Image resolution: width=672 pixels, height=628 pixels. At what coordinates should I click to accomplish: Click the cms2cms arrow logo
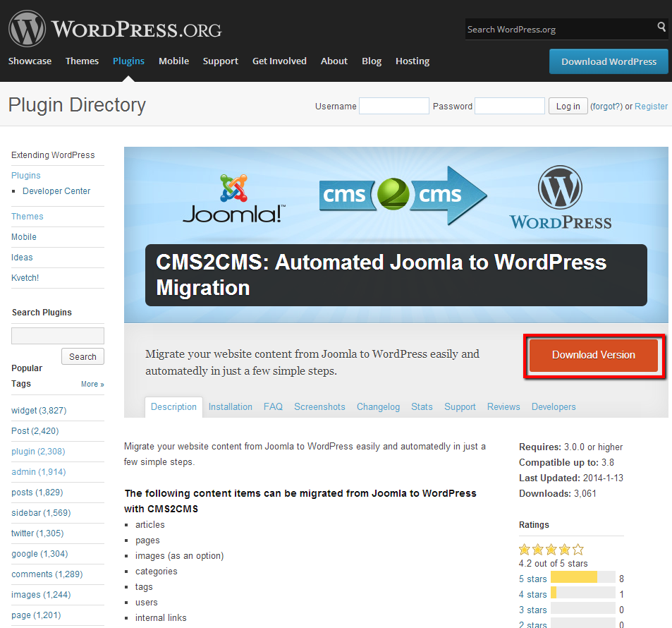[403, 195]
